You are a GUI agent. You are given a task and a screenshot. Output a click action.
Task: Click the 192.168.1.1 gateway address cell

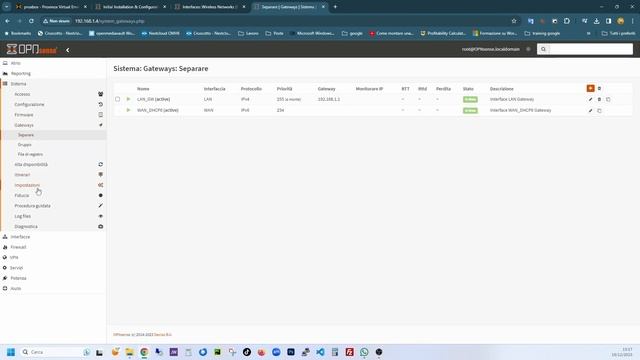[329, 99]
